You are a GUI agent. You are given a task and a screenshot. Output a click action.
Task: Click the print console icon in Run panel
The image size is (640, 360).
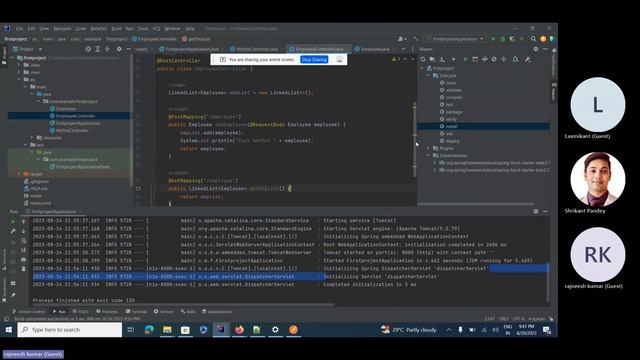24,259
